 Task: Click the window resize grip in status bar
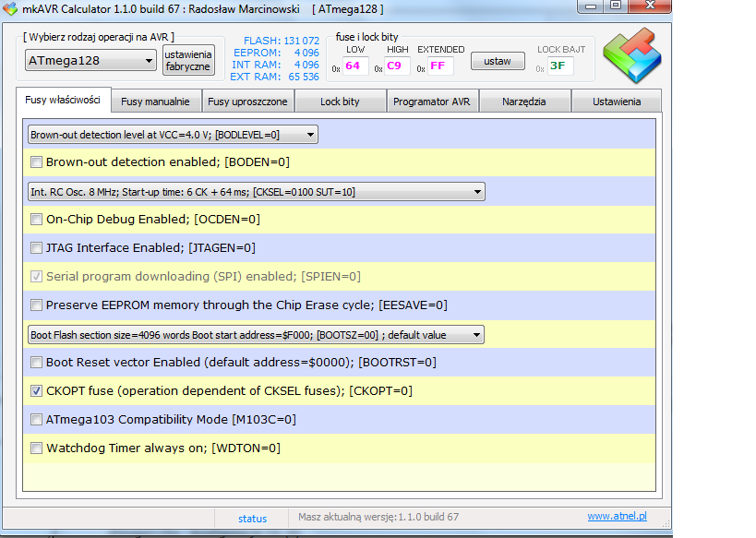pos(666,523)
